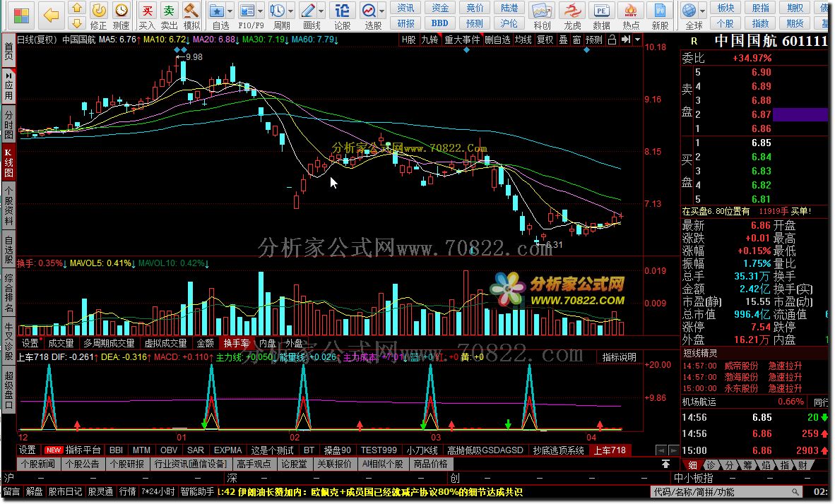Select the EXPMA indicator tab
The width and height of the screenshot is (835, 504).
pyautogui.click(x=228, y=450)
